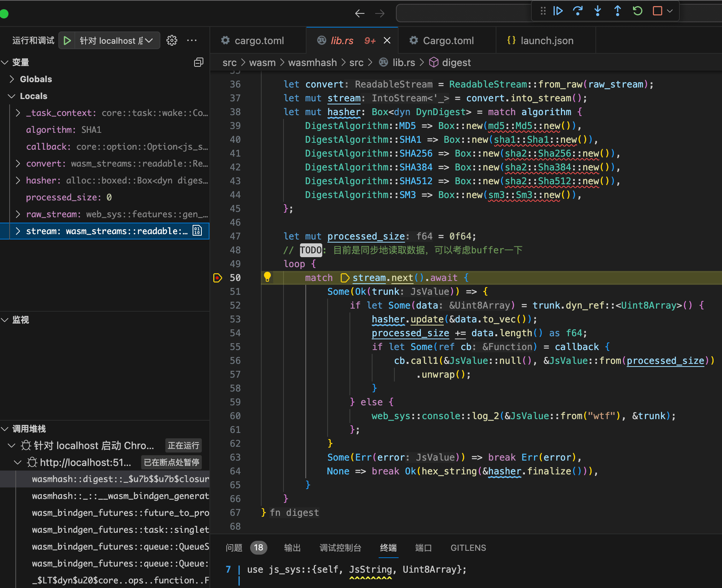Screen dimensions: 722x588
Task: Select algorithm: SHA1 variable
Action: [x=104, y=130]
